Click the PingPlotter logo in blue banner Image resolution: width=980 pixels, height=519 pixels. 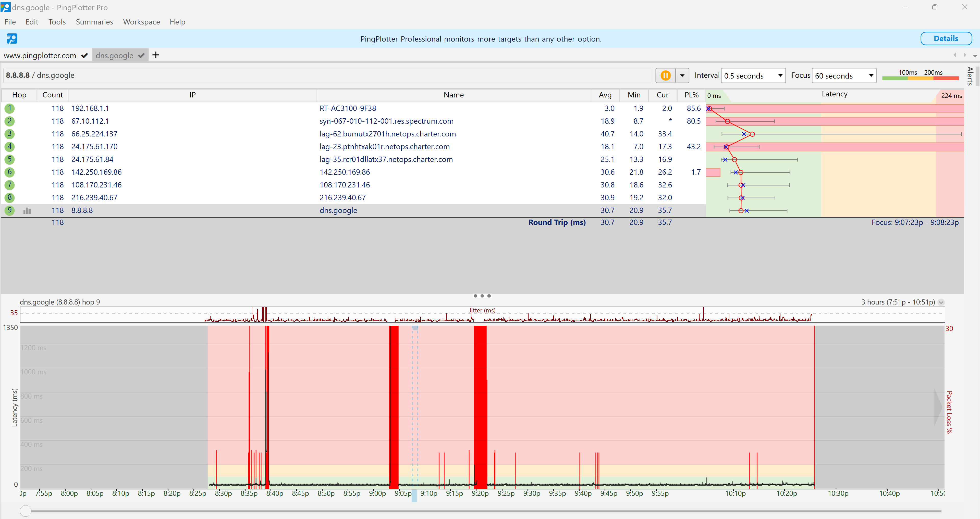[x=12, y=39]
